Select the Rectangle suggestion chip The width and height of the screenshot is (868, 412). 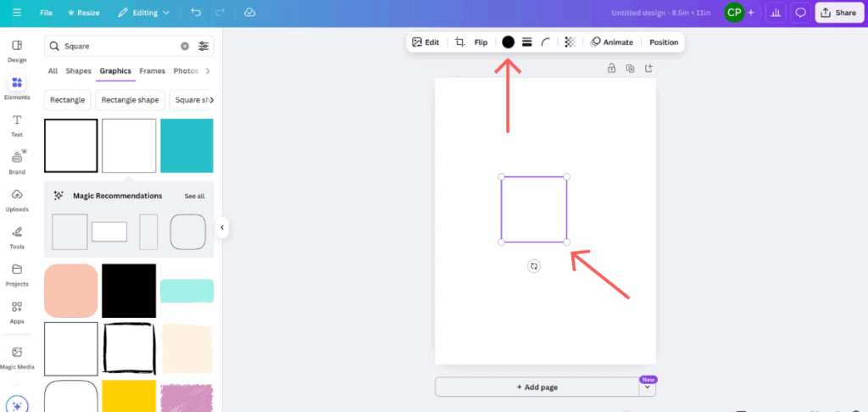click(68, 100)
